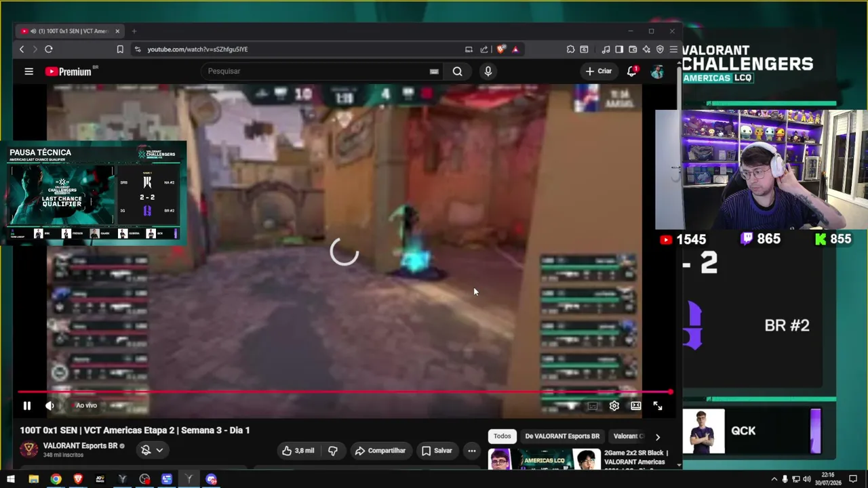Open the YouTube guide hamburger menu

[x=28, y=71]
